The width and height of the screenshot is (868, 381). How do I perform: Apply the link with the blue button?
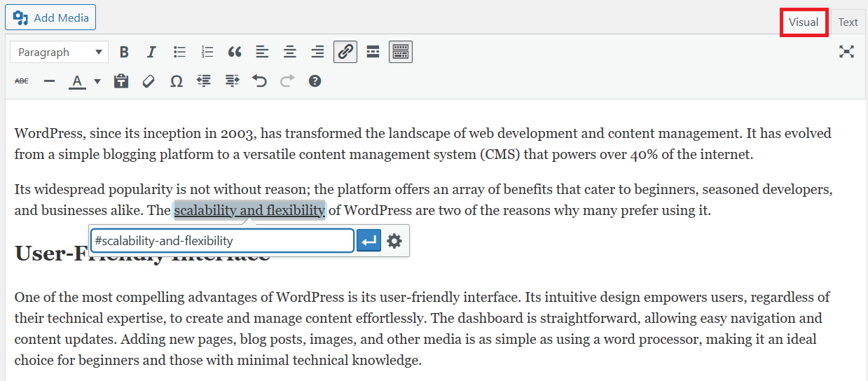pyautogui.click(x=368, y=241)
